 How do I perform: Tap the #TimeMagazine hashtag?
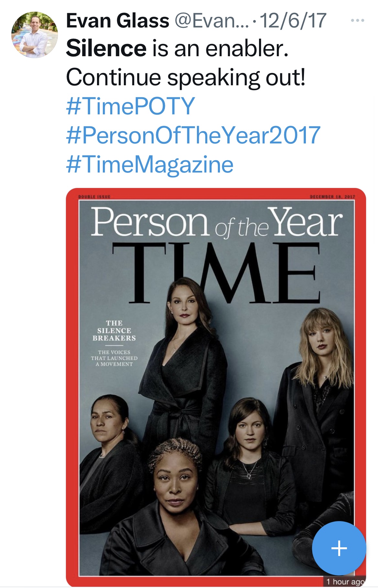[149, 164]
